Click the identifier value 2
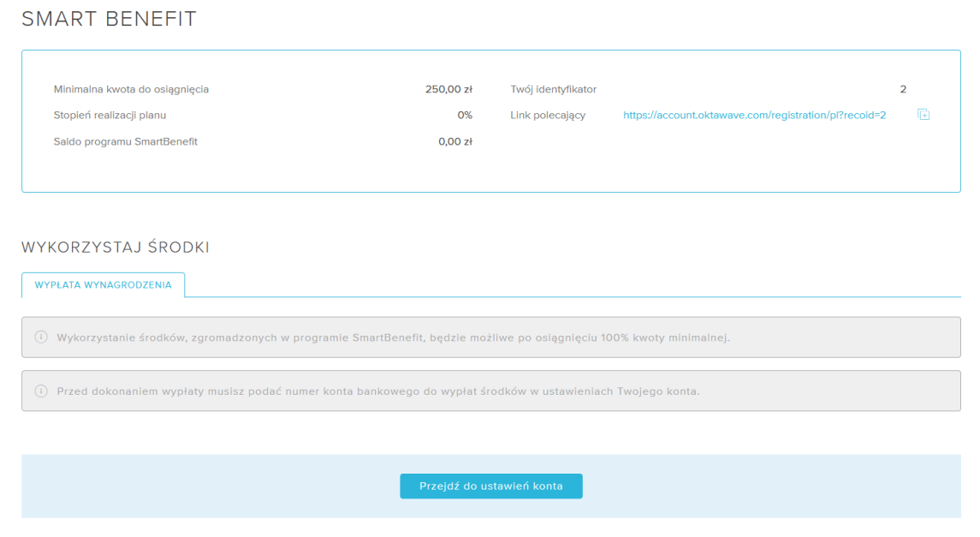This screenshot has height=537, width=980. [x=903, y=89]
